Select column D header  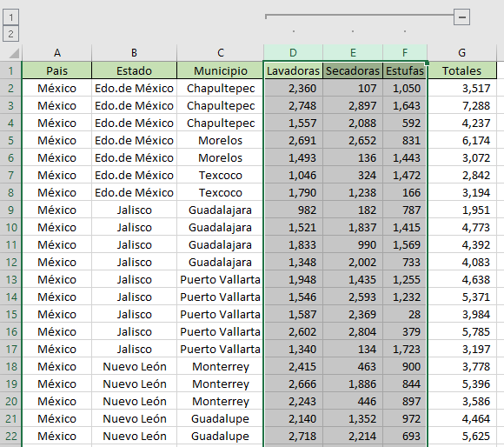coord(293,53)
